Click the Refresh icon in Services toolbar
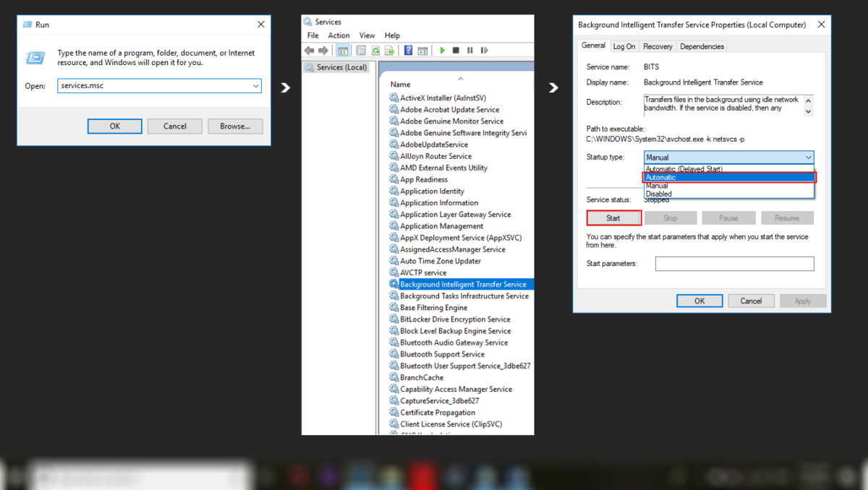This screenshot has height=490, width=868. (375, 50)
